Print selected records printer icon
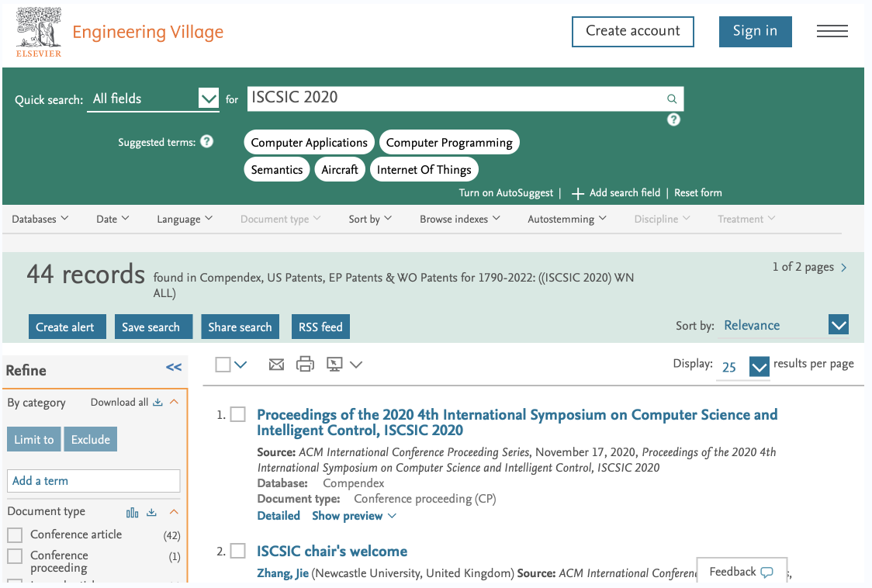Viewport: 872px width, 588px height. pos(305,365)
